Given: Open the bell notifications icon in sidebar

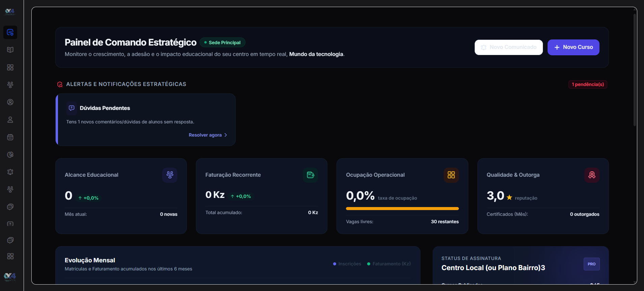Looking at the screenshot, I should 10,172.
